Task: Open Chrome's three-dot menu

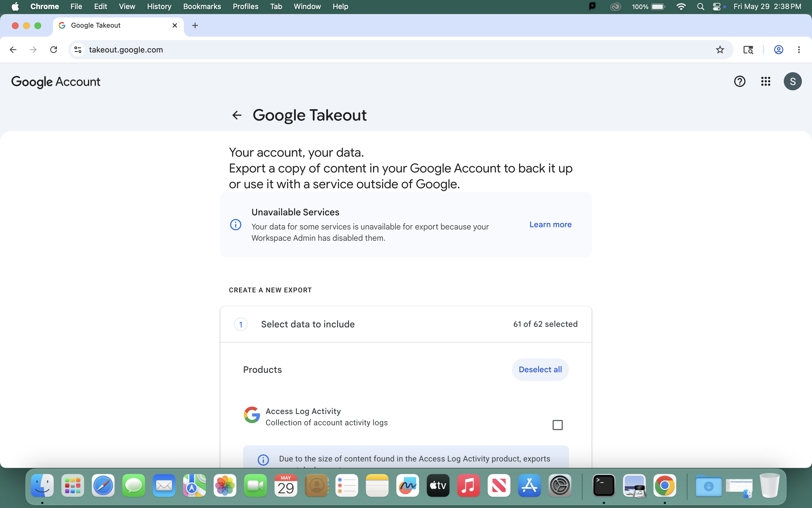Action: click(x=799, y=50)
